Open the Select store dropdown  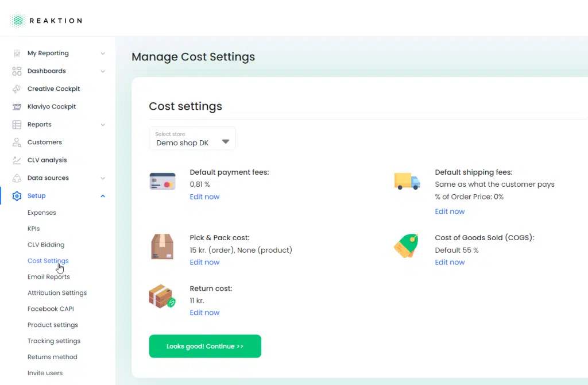(x=192, y=138)
